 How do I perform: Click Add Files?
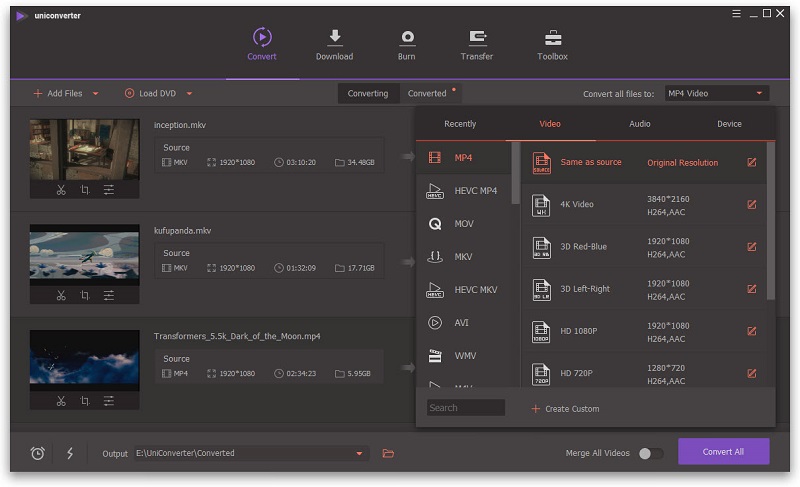pyautogui.click(x=58, y=93)
